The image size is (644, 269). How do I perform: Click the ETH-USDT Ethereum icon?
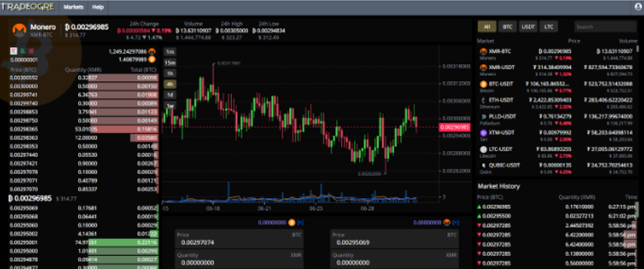click(484, 100)
